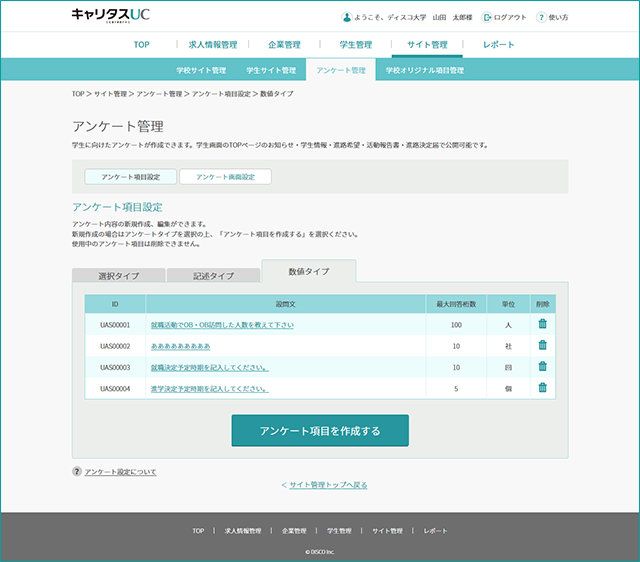Viewport: 640px width, 562px height.
Task: Click サイト管理トップへ戻る link
Action: (x=328, y=485)
